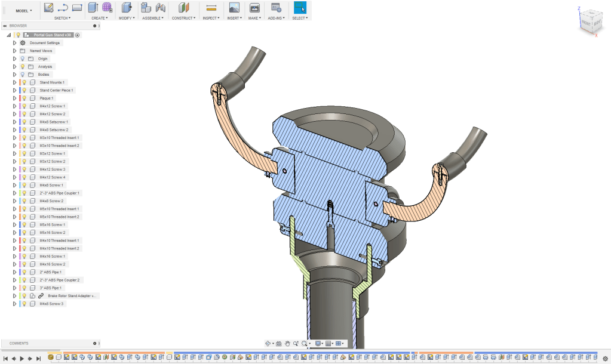Screen dimensions: 611x364
Task: Open the MODEL workspace dropdown
Action: 24,11
